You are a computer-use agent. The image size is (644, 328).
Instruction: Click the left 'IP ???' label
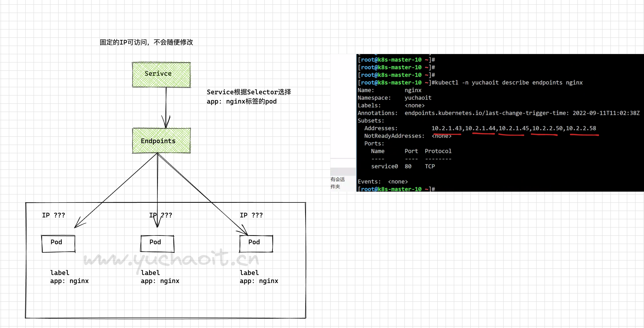point(53,215)
